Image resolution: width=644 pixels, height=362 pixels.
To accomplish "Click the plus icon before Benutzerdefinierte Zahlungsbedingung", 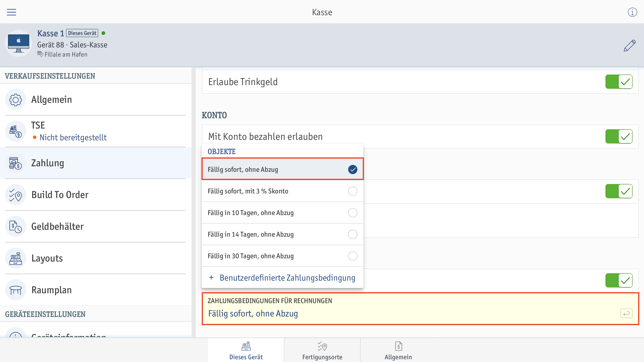I will (211, 277).
